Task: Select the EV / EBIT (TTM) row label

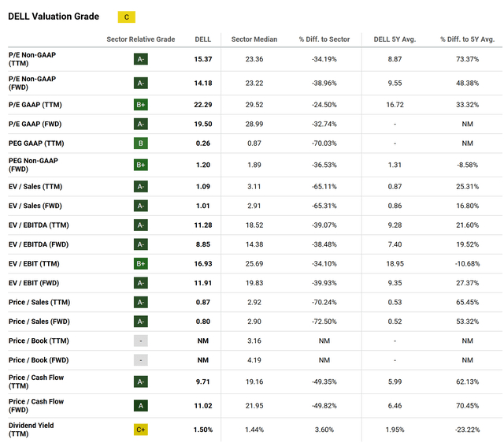Action: 34,264
